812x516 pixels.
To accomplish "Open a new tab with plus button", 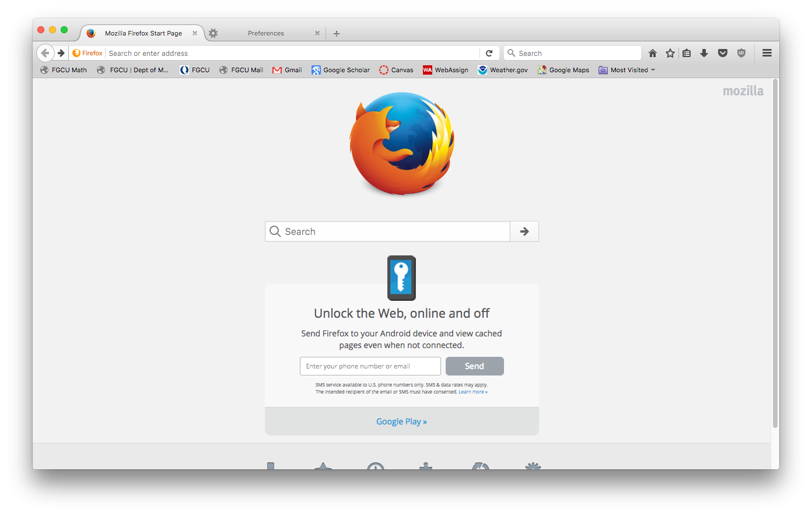I will tap(337, 33).
